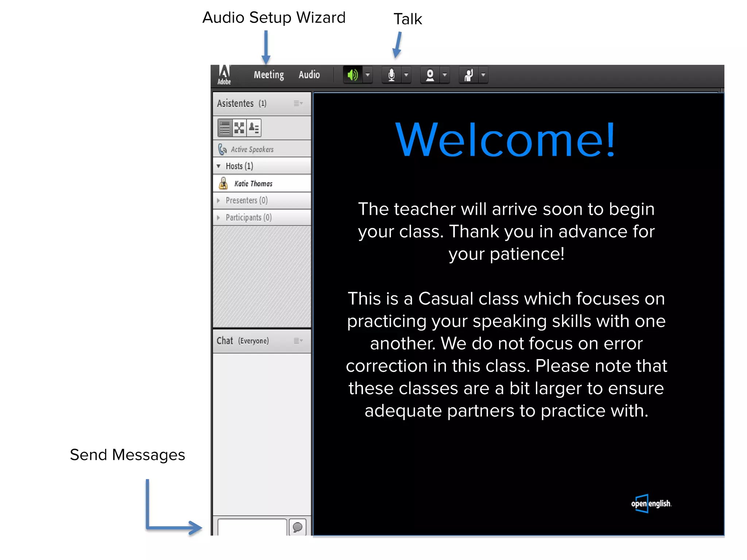Viewport: 747px width, 560px height.
Task: Click the chat message input field
Action: 252,527
